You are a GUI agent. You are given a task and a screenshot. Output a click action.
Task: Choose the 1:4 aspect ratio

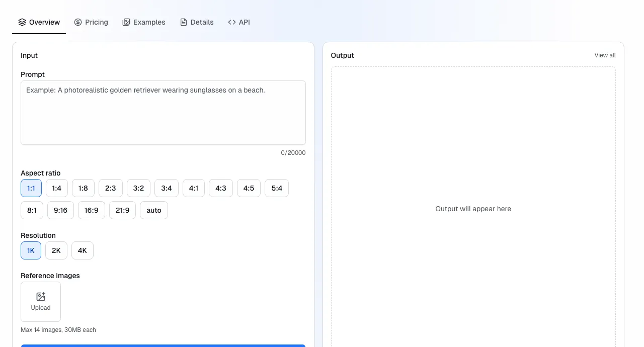57,188
